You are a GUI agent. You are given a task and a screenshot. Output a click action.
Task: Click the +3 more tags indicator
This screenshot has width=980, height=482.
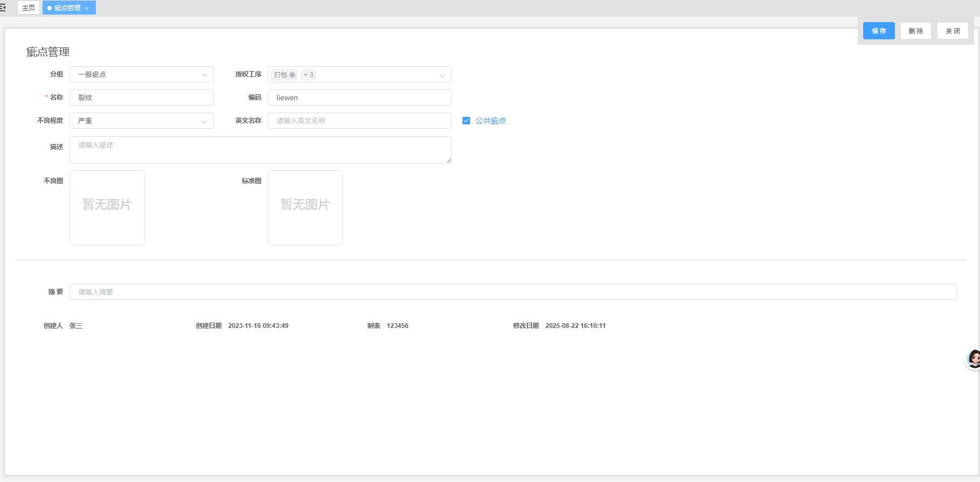(308, 75)
